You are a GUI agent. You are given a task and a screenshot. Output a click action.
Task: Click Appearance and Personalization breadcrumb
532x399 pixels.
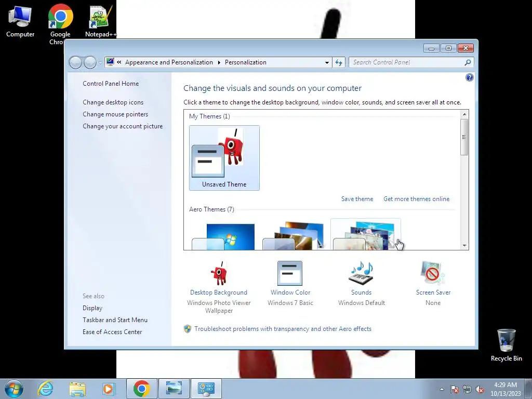pyautogui.click(x=169, y=62)
